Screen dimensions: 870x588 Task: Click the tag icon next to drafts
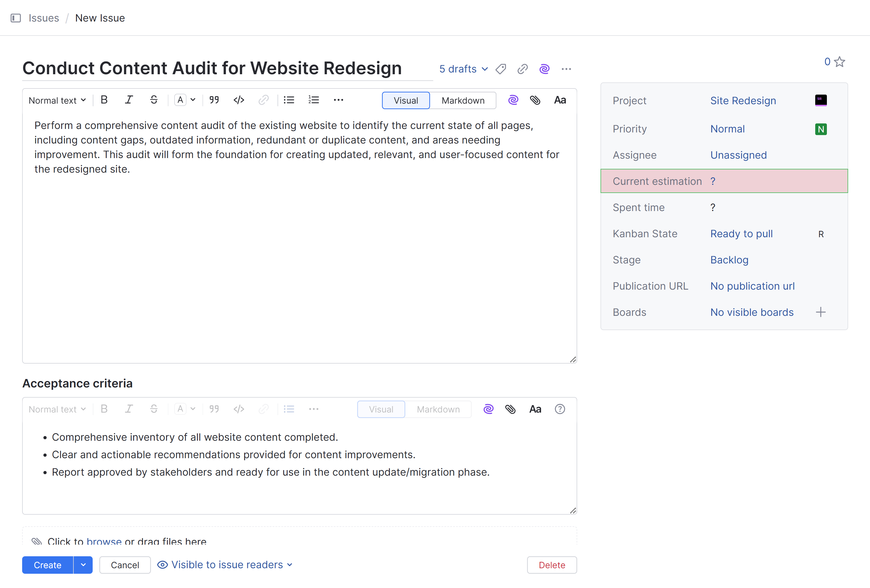501,69
